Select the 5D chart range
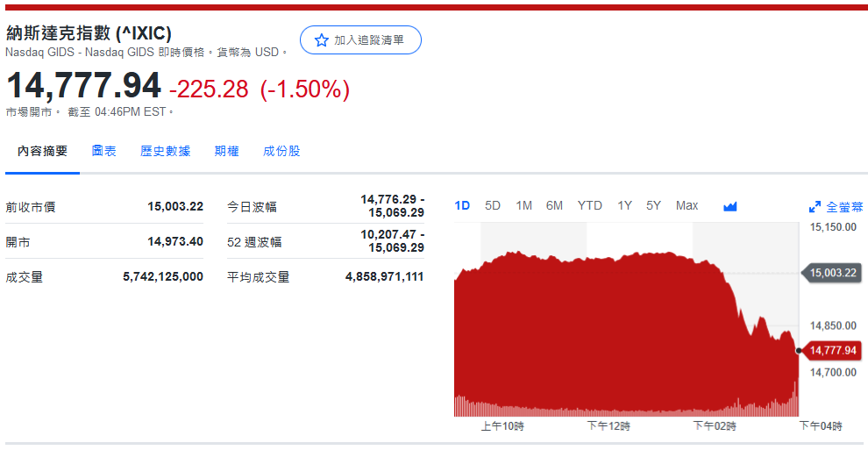The width and height of the screenshot is (868, 450). click(x=493, y=206)
